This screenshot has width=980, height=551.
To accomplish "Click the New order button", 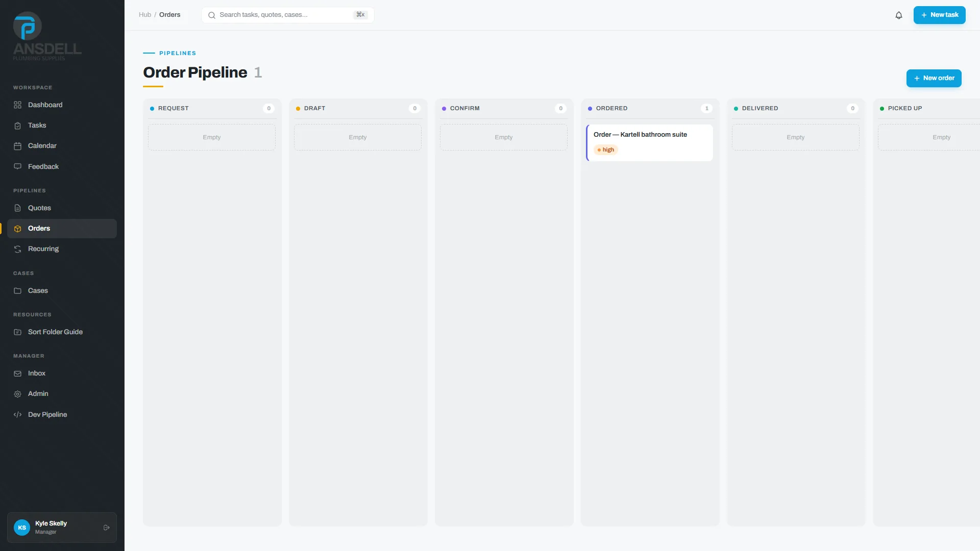I will [x=934, y=78].
